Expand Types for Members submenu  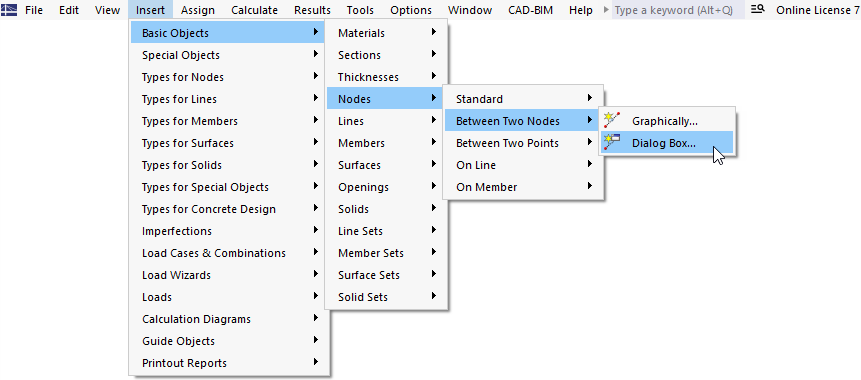click(230, 121)
